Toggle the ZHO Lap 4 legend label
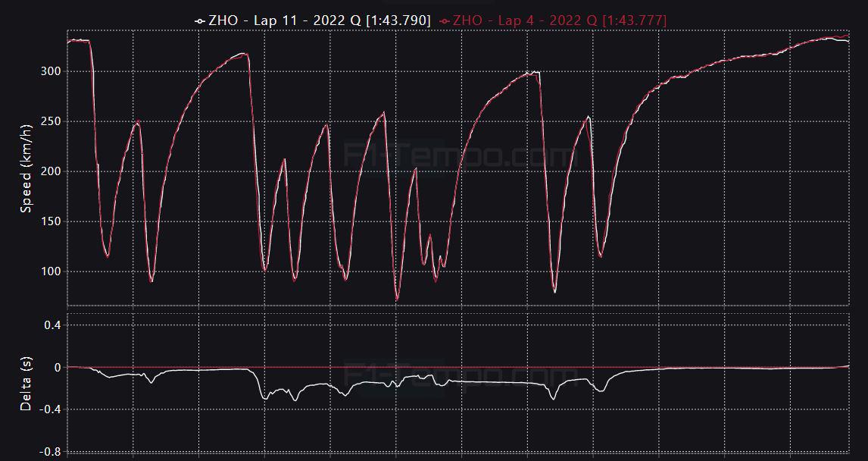This screenshot has width=868, height=461. click(560, 20)
